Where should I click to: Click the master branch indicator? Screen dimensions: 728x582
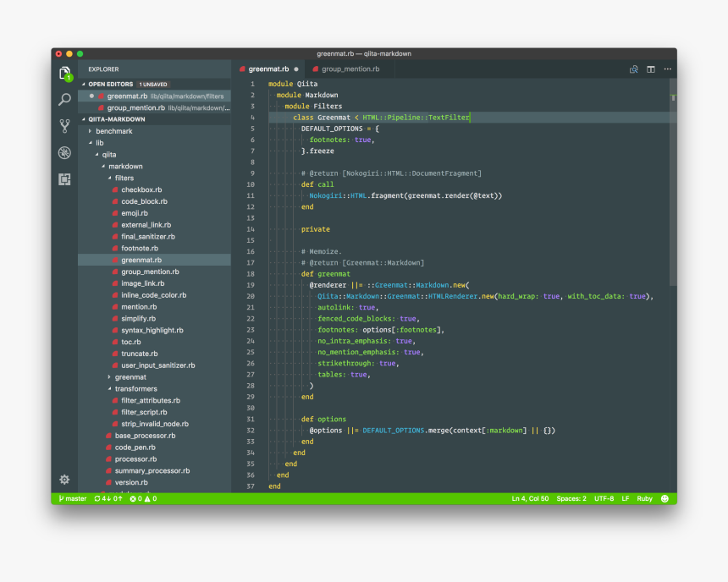pos(73,498)
